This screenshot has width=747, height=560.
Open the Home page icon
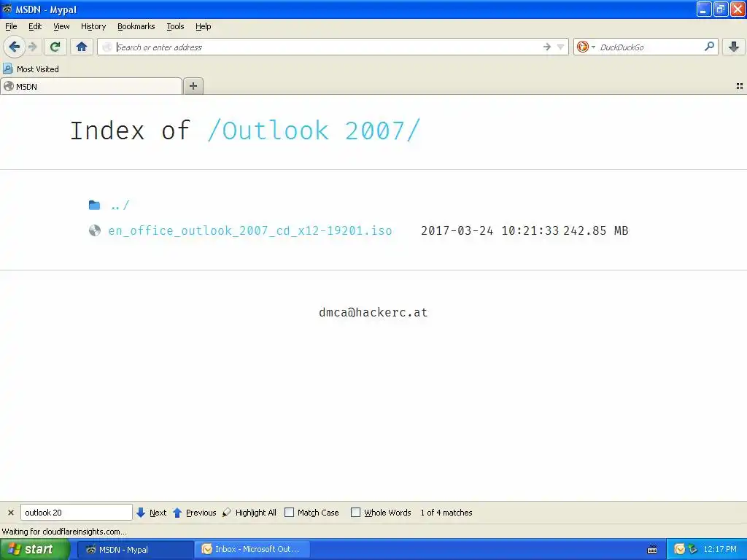(82, 47)
